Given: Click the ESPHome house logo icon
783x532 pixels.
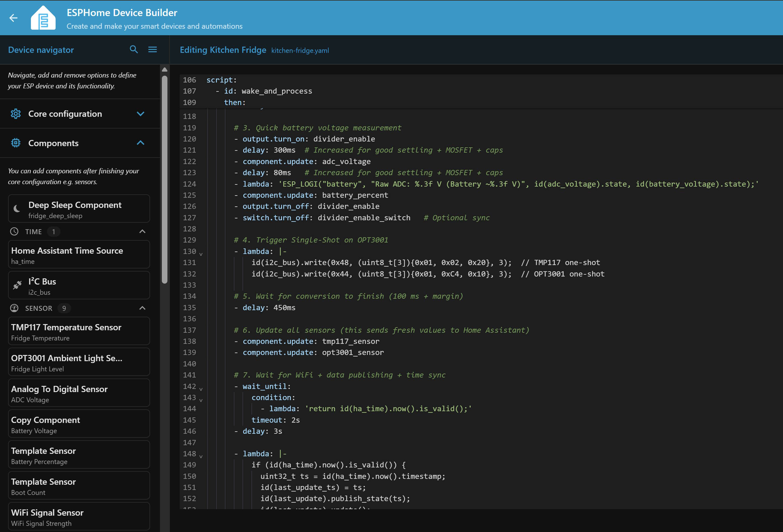Looking at the screenshot, I should pos(43,18).
